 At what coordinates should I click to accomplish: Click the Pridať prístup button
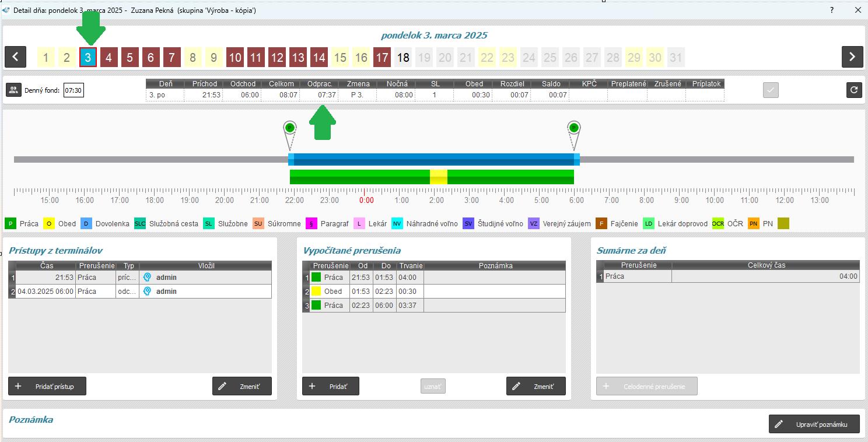pyautogui.click(x=47, y=386)
